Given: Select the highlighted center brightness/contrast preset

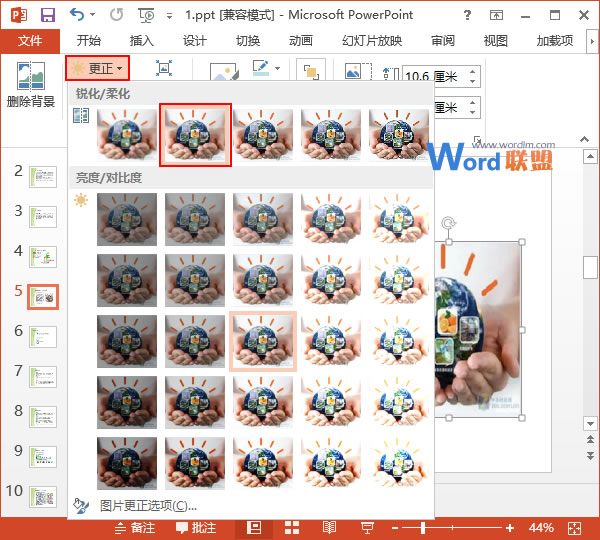Looking at the screenshot, I should click(263, 341).
